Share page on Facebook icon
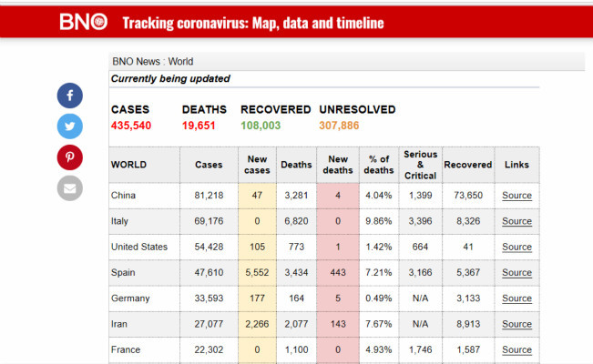 click(x=70, y=96)
